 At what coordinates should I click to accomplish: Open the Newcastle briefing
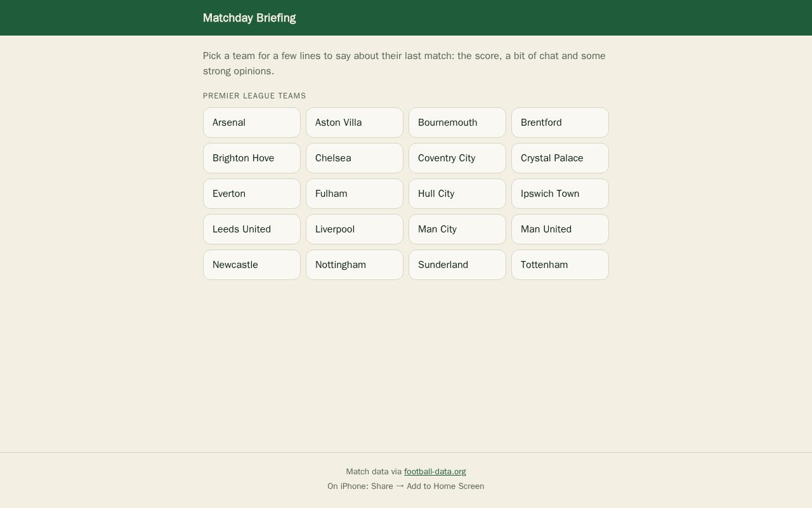pos(252,265)
